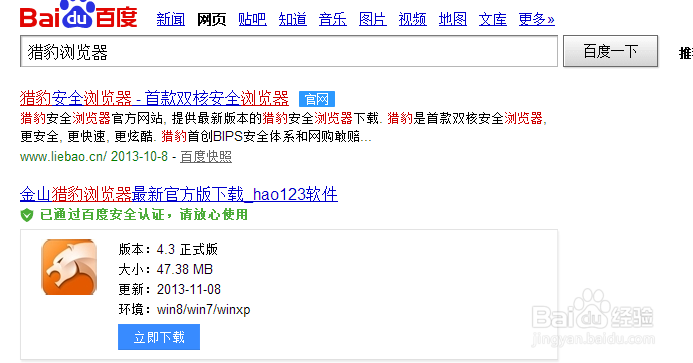
Task: Click the orange Liebao browser leopard icon
Action: click(69, 267)
